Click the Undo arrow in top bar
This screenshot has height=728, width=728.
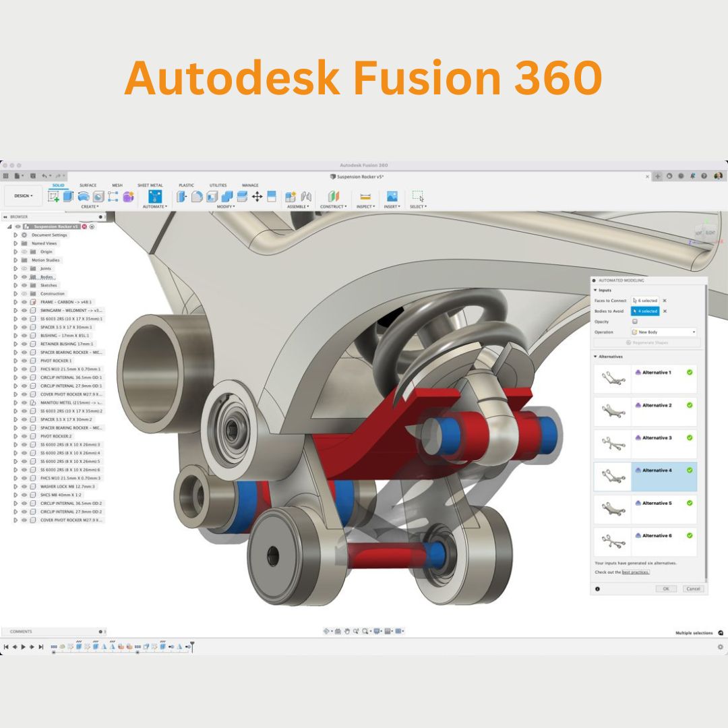pyautogui.click(x=44, y=176)
